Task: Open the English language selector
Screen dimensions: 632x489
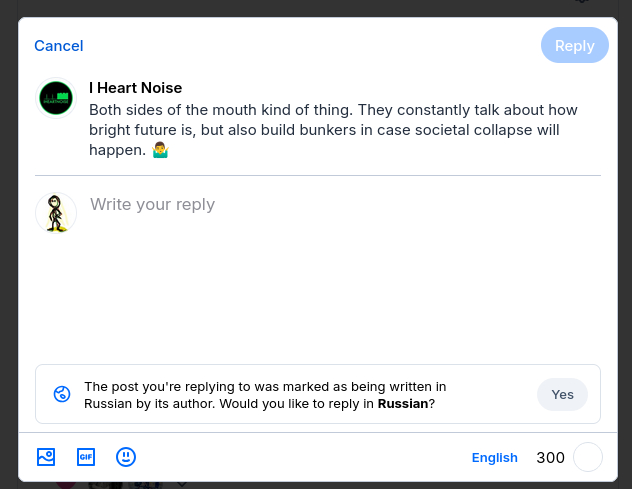Action: (x=494, y=458)
